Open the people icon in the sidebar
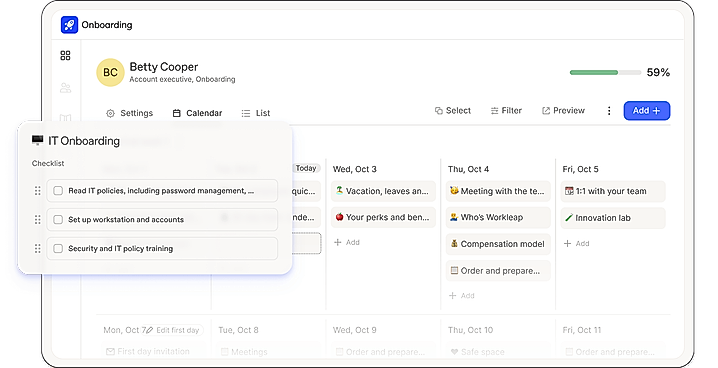 (x=65, y=88)
